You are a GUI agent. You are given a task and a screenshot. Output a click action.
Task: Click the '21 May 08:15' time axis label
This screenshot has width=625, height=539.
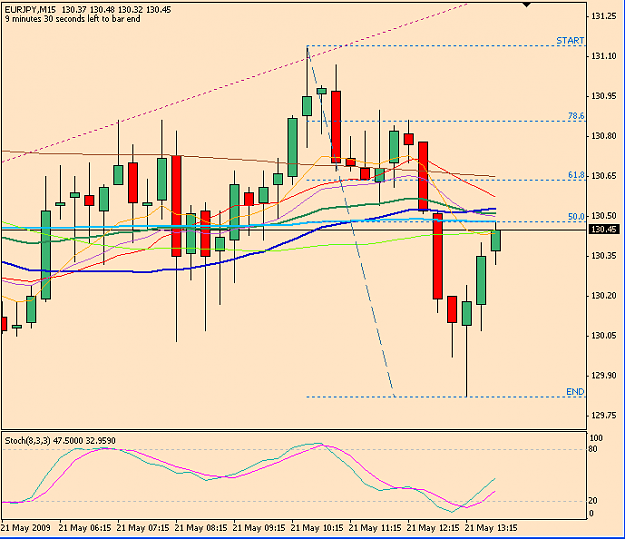pyautogui.click(x=201, y=528)
